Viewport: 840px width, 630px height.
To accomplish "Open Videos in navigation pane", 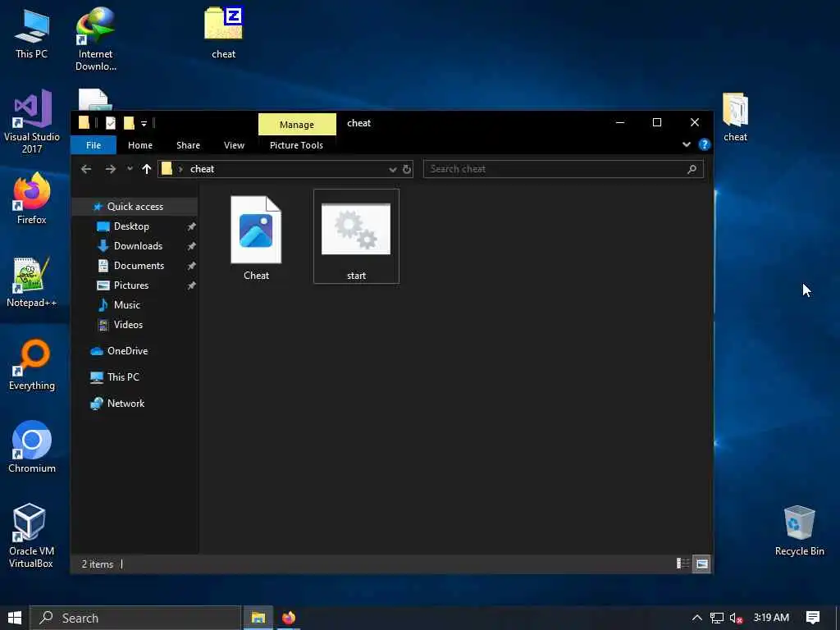I will [x=128, y=325].
